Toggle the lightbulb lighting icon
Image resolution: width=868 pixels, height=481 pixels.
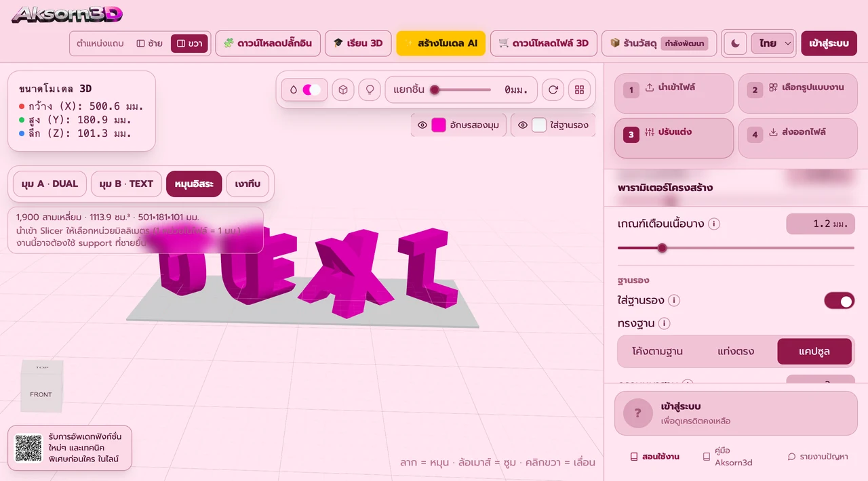[x=370, y=89]
